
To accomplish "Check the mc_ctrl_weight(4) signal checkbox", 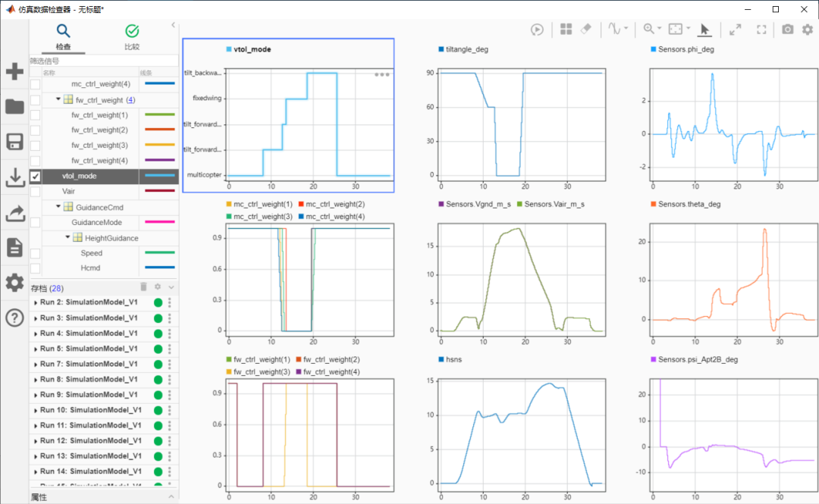I will [x=35, y=84].
